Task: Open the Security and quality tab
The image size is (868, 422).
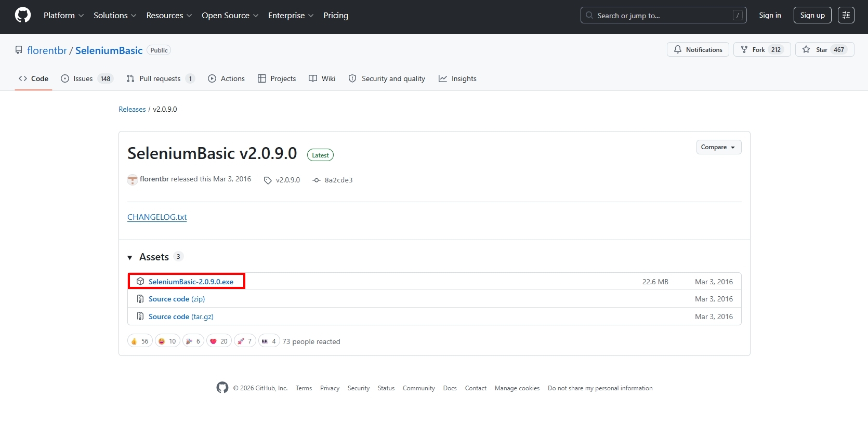Action: tap(387, 78)
